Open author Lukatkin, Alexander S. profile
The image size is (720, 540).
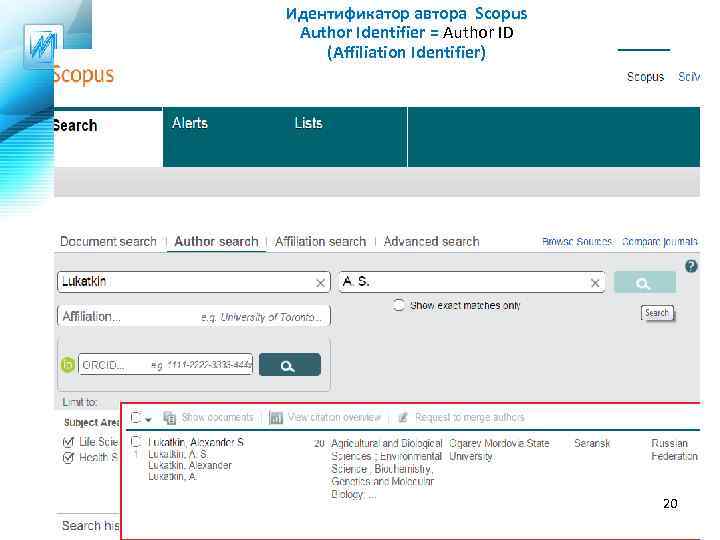[196, 442]
